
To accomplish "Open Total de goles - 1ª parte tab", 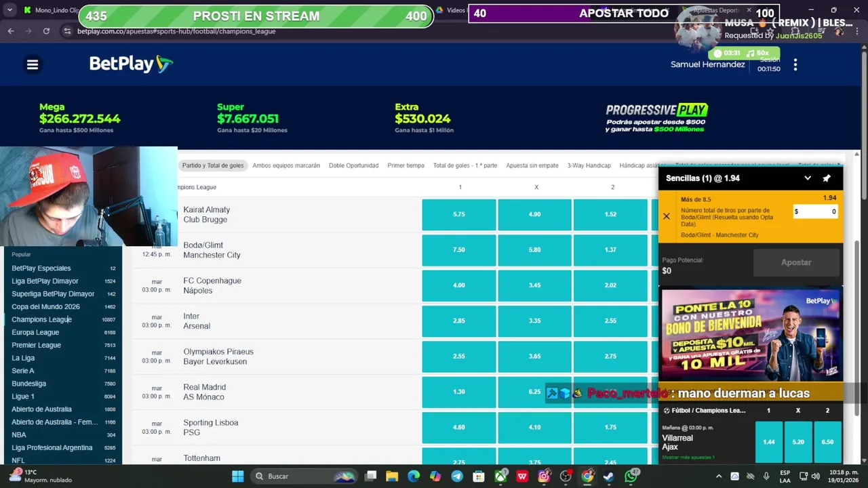I will (x=465, y=165).
